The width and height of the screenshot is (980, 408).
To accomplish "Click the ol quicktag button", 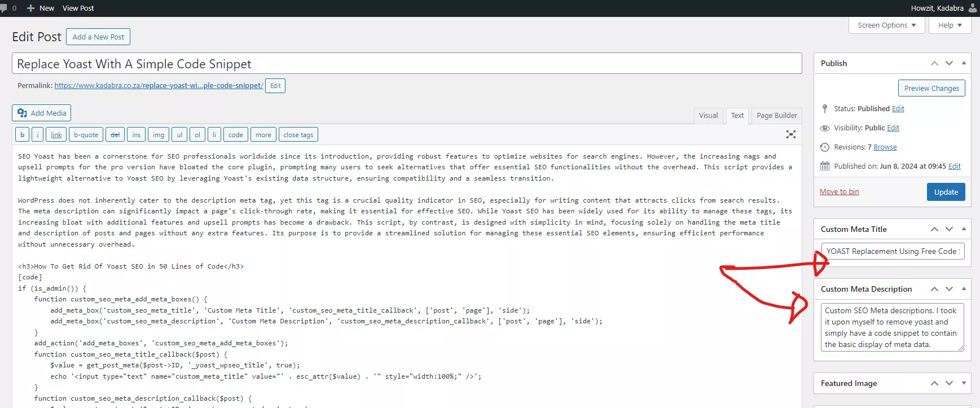I will point(197,135).
